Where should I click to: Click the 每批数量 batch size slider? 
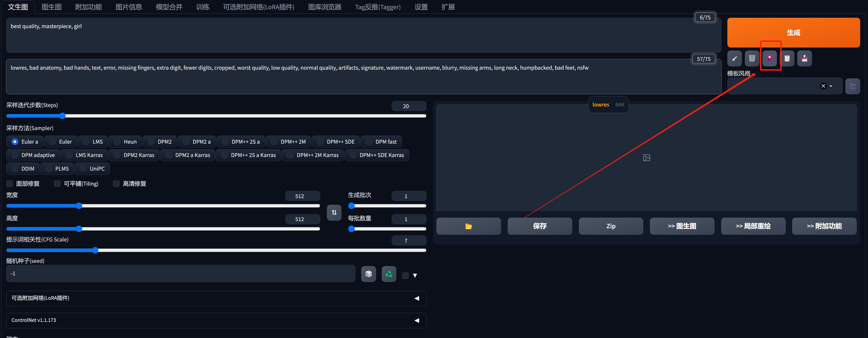pos(387,229)
